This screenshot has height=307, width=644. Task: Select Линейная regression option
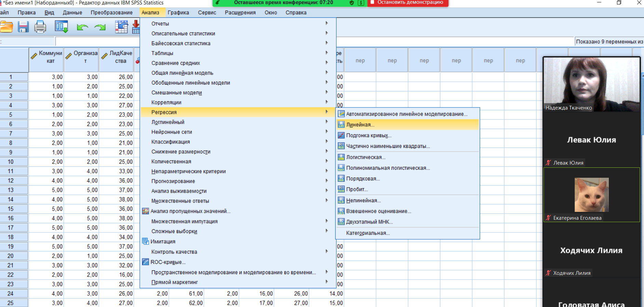click(x=360, y=125)
